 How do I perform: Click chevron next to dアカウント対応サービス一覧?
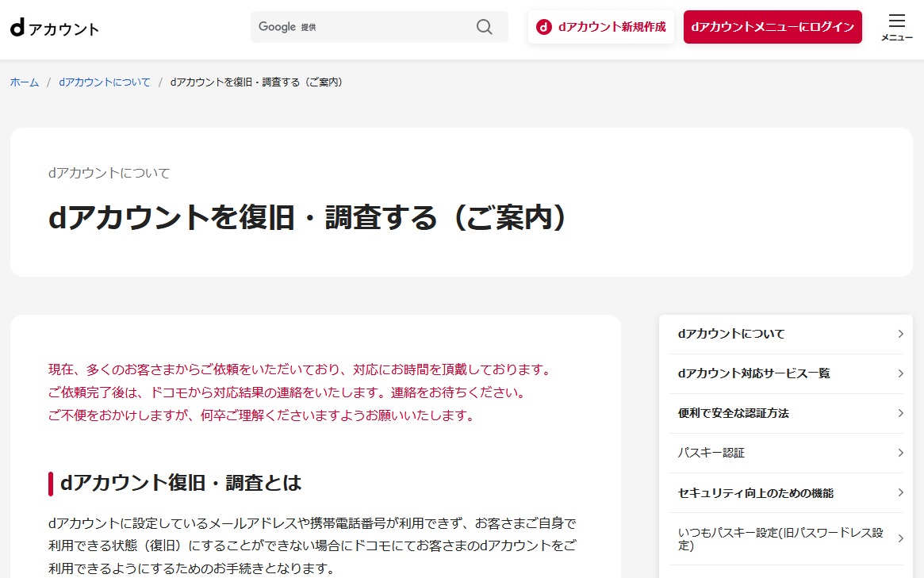pyautogui.click(x=900, y=373)
